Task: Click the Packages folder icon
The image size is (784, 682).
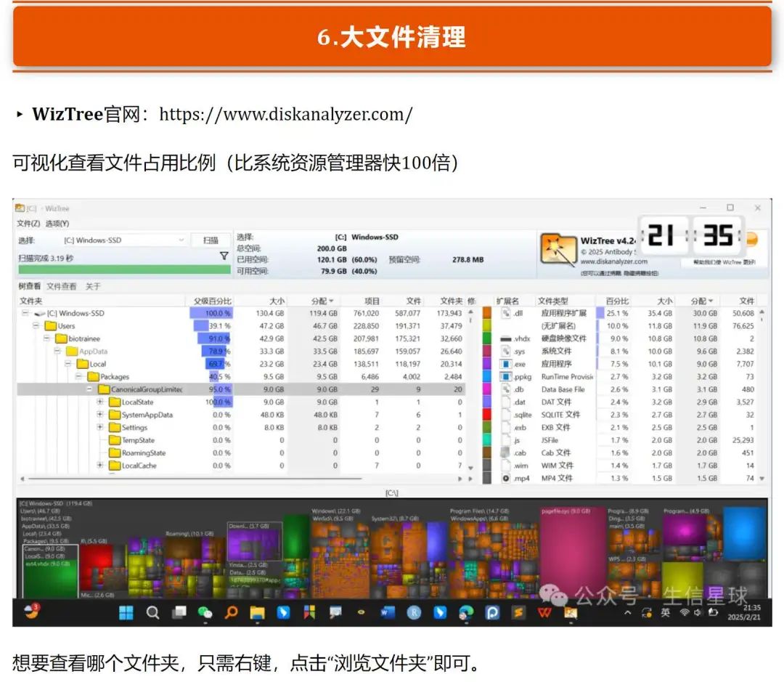Action: pos(93,377)
